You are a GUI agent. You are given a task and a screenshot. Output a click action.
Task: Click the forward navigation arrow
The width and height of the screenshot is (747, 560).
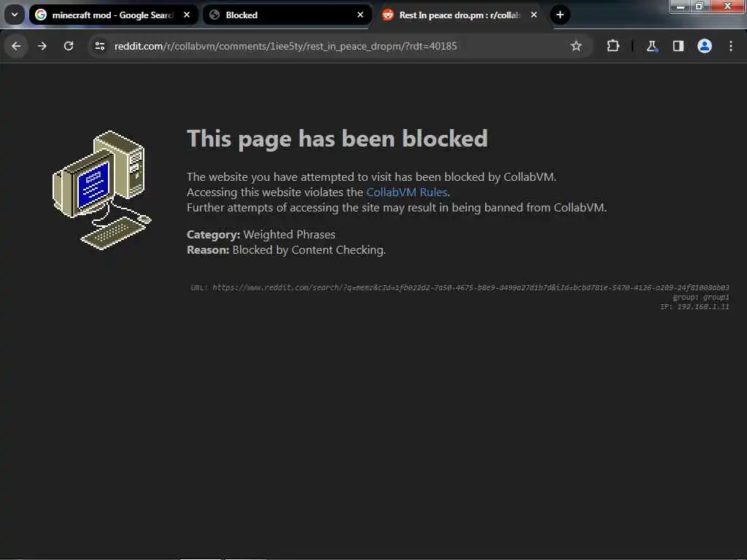coord(42,46)
